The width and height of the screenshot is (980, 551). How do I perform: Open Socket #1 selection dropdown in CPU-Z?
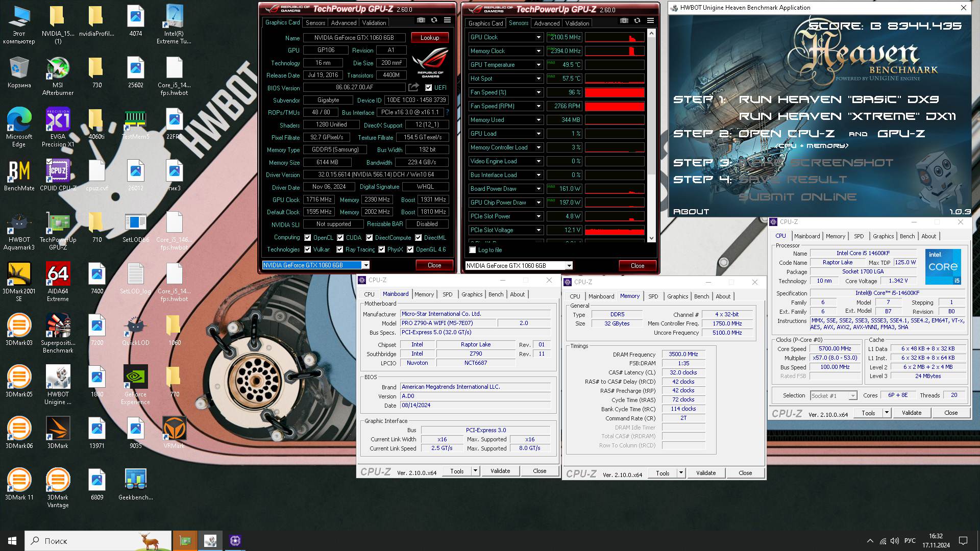point(852,396)
